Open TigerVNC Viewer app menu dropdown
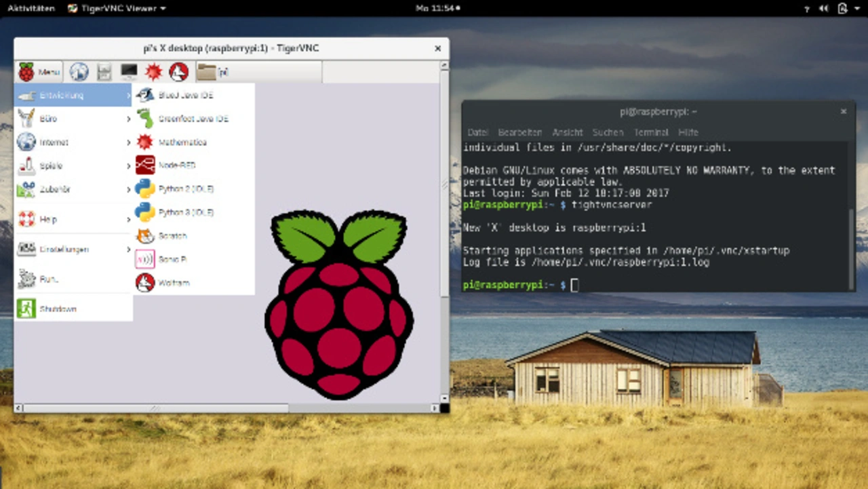 pyautogui.click(x=117, y=8)
